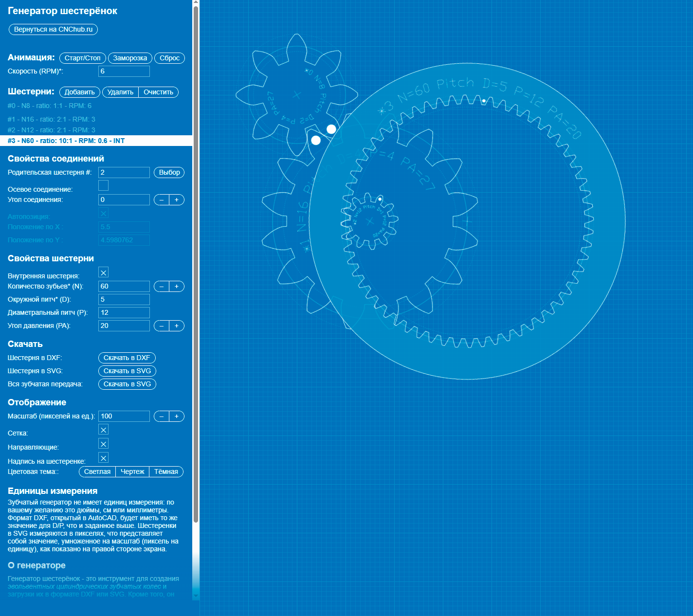Decrease connection angle with minus button
This screenshot has height=616, width=693.
coord(162,199)
